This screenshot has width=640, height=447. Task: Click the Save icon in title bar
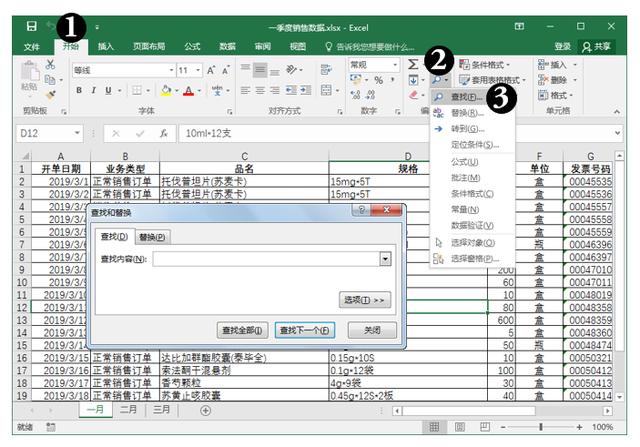click(x=31, y=27)
